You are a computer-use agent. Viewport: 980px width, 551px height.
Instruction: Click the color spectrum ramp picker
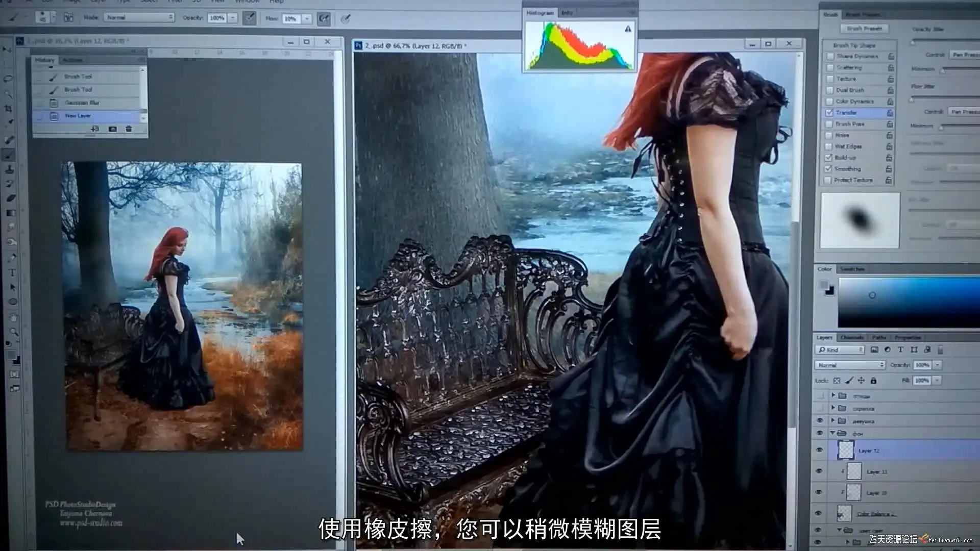click(x=909, y=302)
